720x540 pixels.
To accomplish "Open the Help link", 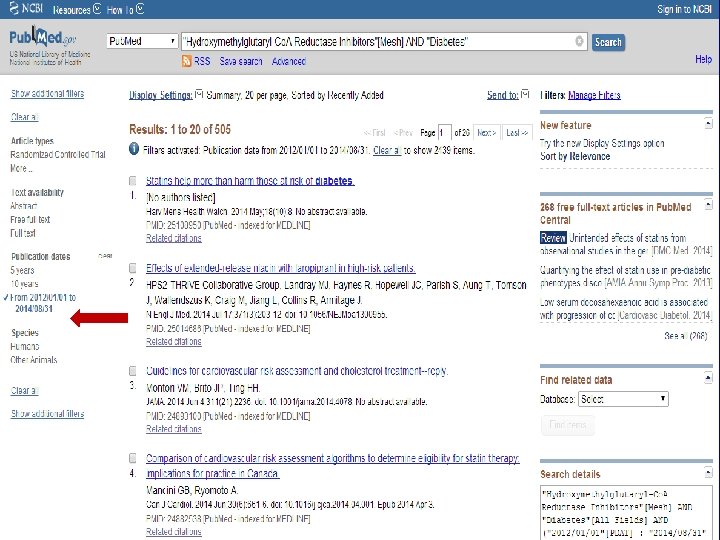I will click(703, 59).
